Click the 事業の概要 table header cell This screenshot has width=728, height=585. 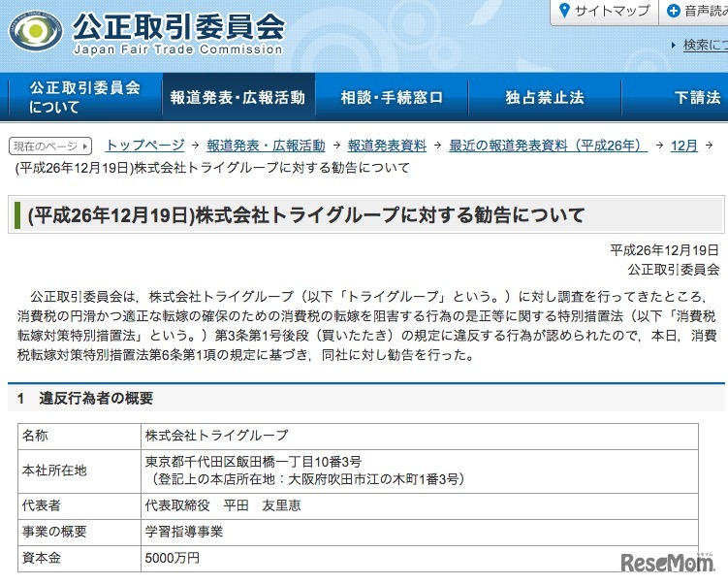(x=79, y=532)
